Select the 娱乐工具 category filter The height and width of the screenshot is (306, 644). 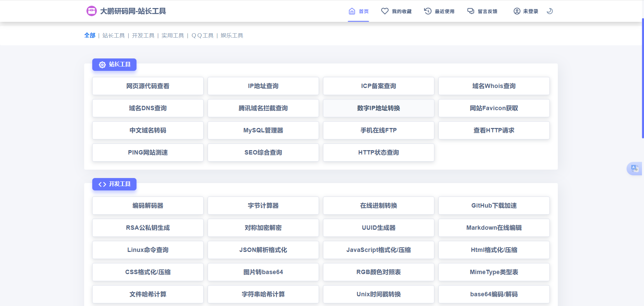[232, 36]
